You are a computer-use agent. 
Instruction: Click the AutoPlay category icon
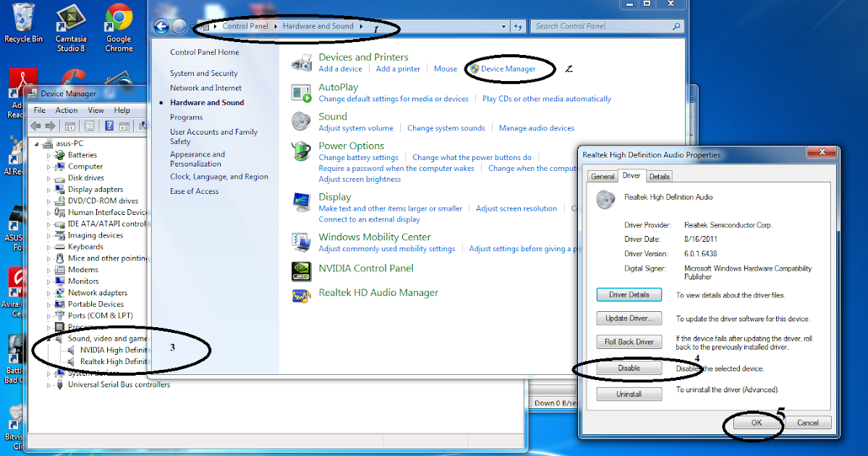point(301,93)
